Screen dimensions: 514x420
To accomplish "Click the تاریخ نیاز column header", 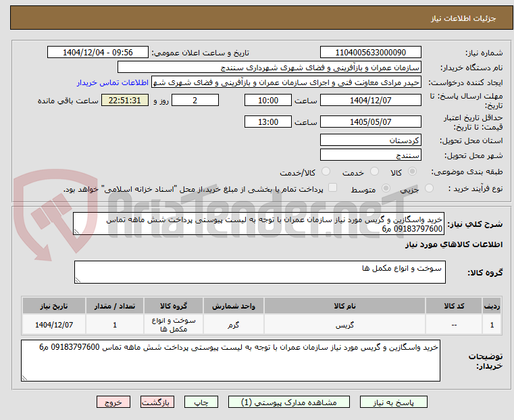I will [54, 306].
